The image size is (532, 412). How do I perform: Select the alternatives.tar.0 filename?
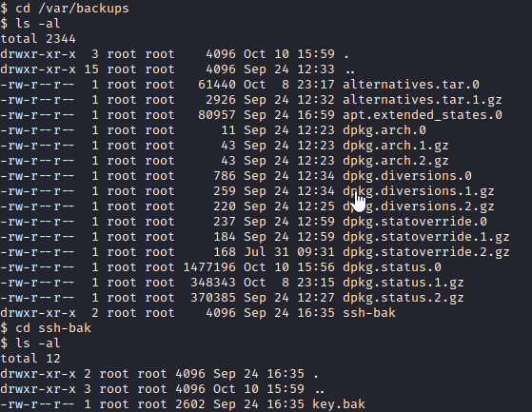pyautogui.click(x=411, y=84)
